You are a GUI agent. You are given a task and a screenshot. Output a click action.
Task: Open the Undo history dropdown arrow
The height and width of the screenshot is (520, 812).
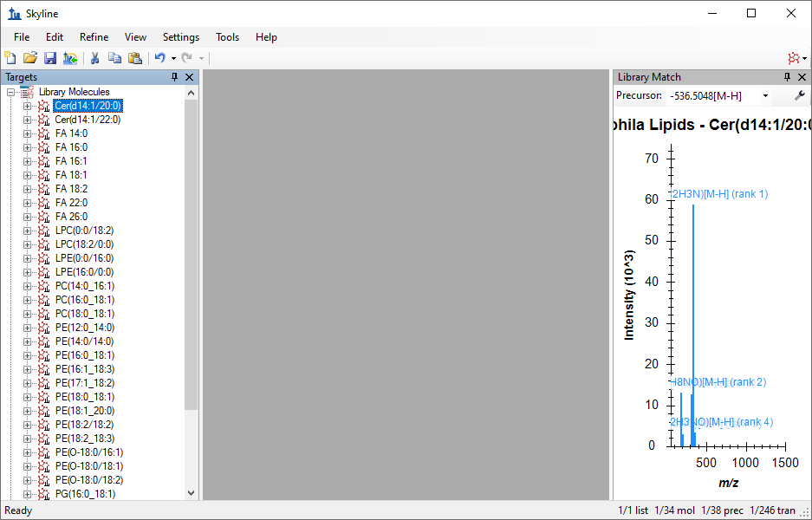click(x=173, y=59)
